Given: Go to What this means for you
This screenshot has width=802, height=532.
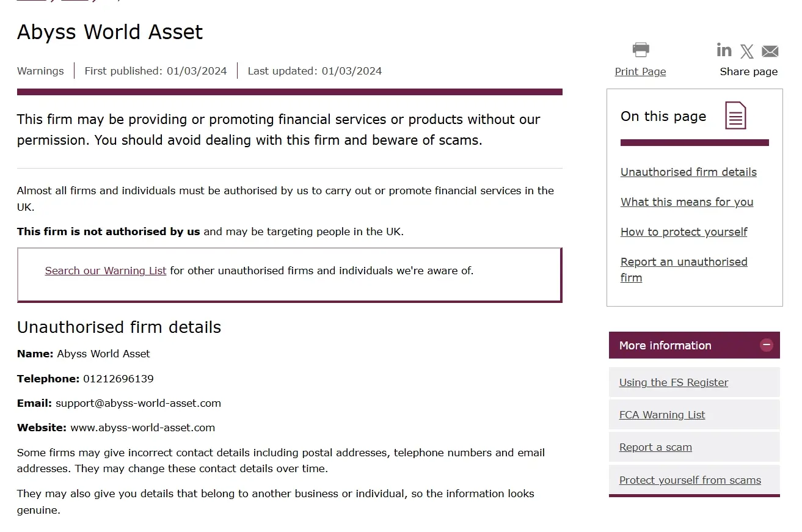Looking at the screenshot, I should tap(687, 202).
